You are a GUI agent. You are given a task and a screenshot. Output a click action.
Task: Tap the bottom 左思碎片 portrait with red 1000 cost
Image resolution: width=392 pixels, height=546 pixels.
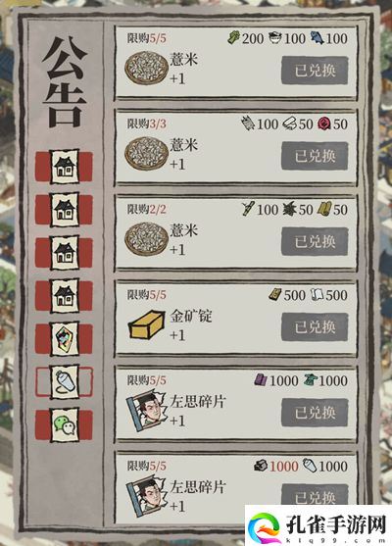146,496
